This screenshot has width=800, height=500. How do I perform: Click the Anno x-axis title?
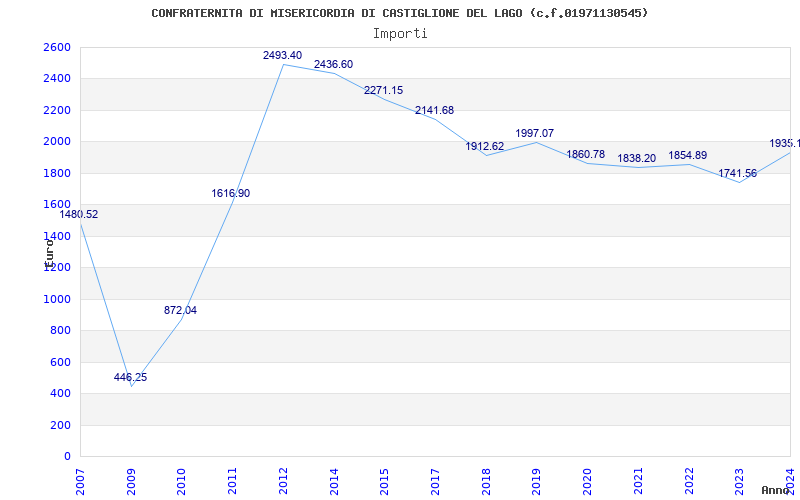point(776,490)
